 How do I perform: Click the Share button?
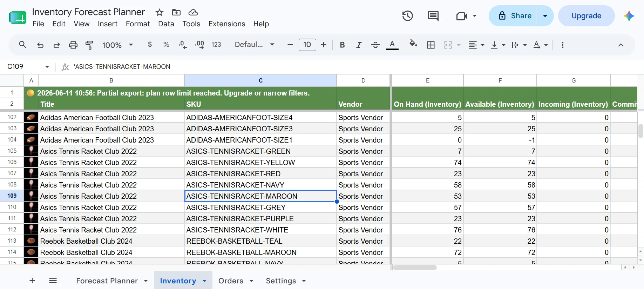513,16
